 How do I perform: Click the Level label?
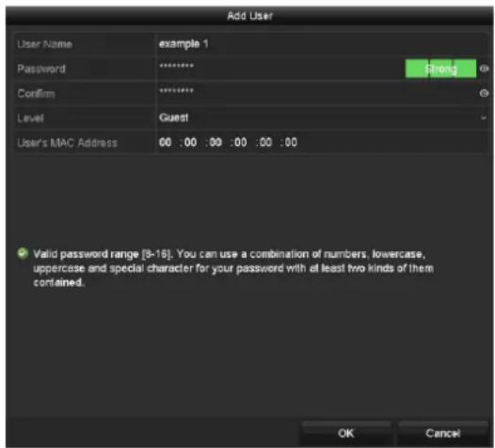30,118
